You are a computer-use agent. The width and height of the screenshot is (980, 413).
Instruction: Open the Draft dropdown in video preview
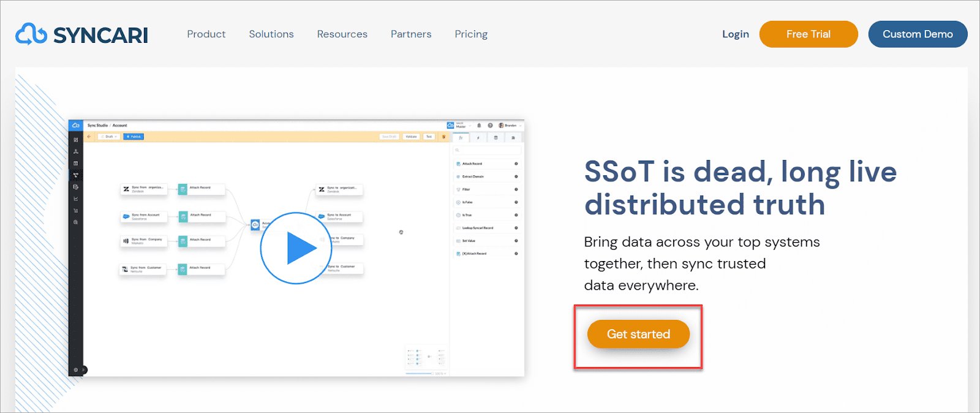(x=108, y=137)
